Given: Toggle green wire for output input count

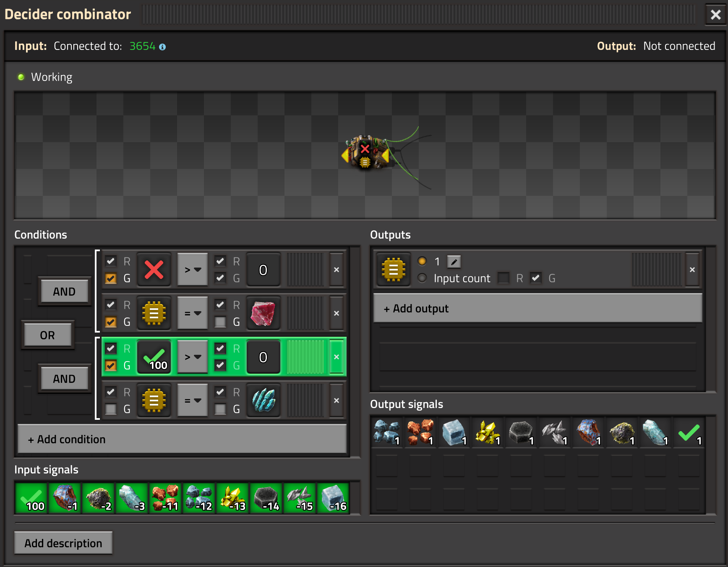Looking at the screenshot, I should (536, 278).
